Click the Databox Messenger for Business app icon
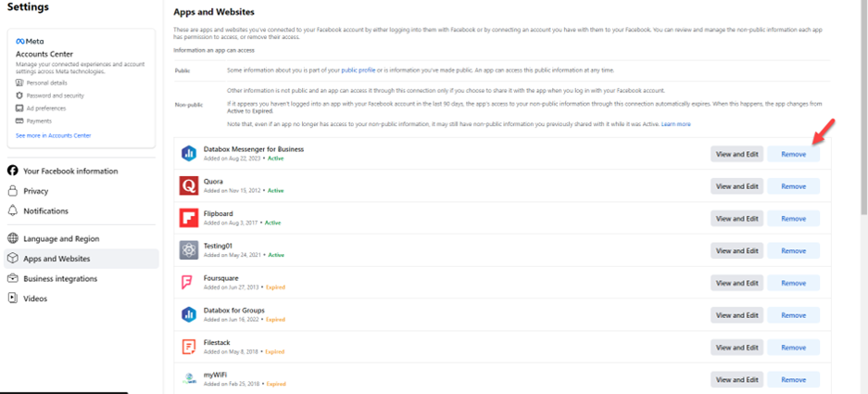This screenshot has height=394, width=868. tap(188, 154)
